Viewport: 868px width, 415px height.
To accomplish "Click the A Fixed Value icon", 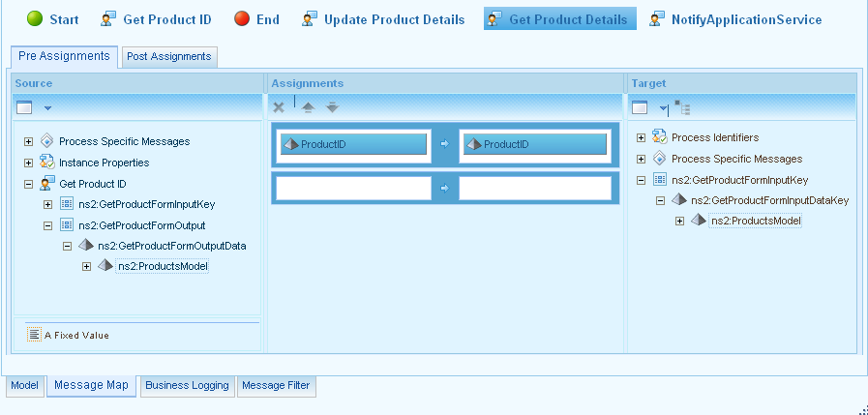I will point(34,335).
